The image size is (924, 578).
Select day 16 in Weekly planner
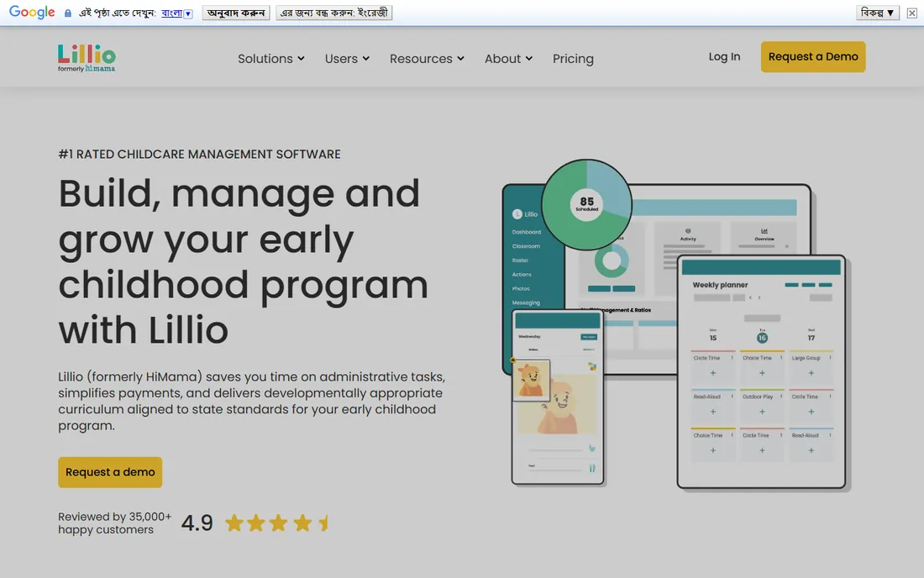coord(762,338)
